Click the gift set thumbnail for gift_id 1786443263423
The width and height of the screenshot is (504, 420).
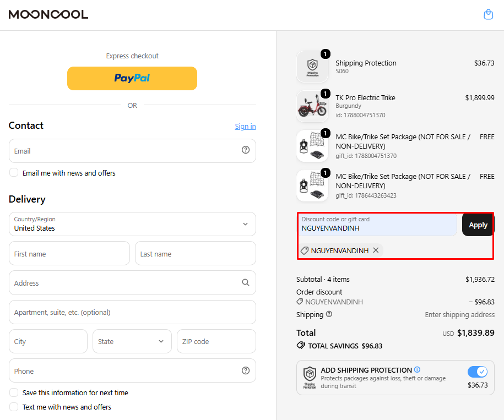coord(312,186)
